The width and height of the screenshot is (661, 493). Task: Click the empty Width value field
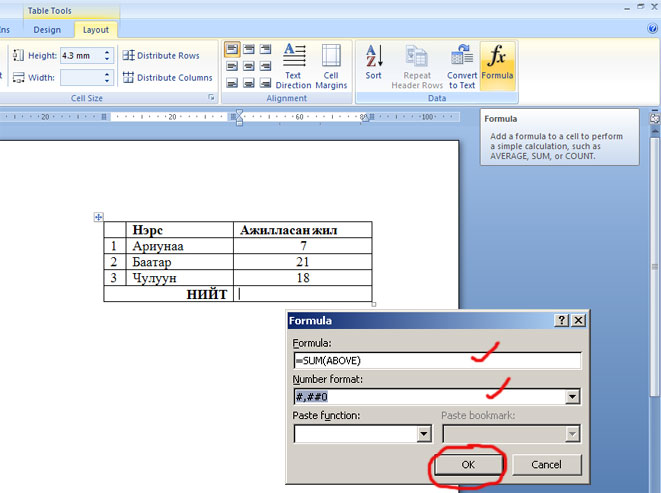click(82, 78)
